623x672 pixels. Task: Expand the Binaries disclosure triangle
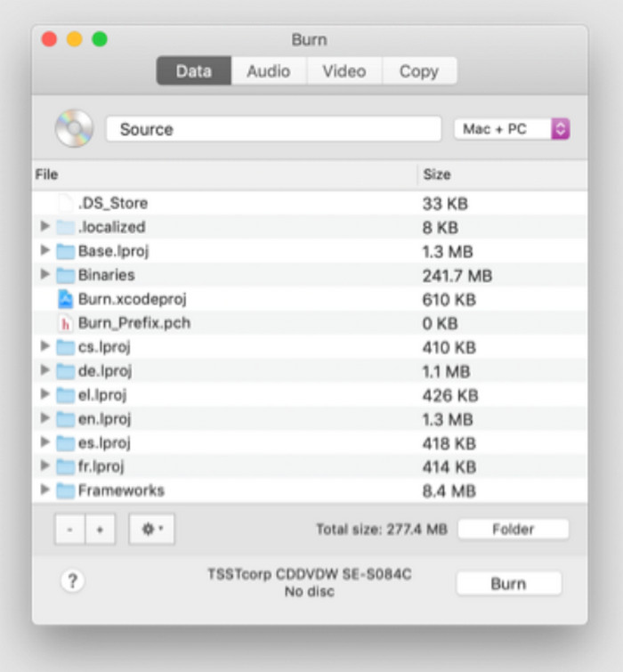(x=45, y=274)
